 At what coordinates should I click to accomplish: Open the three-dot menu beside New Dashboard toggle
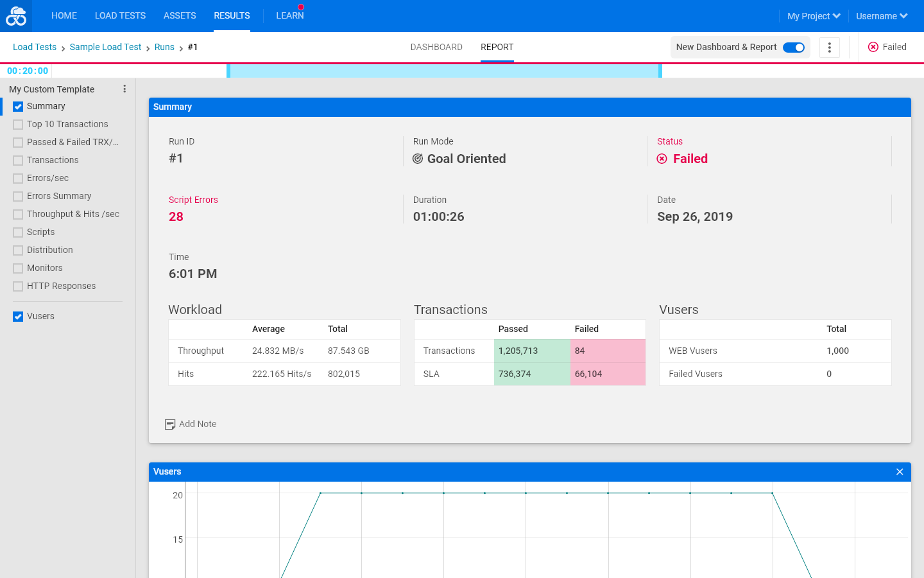point(830,48)
